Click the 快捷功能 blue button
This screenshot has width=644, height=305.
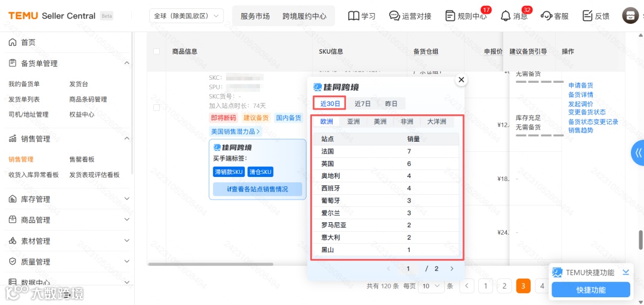[590, 290]
